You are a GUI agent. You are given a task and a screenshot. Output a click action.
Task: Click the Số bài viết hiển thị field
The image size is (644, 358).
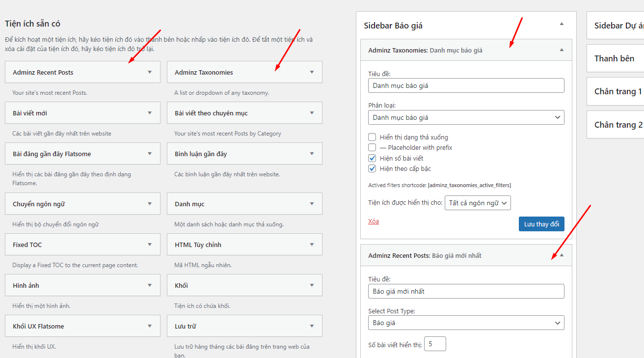[x=435, y=344]
